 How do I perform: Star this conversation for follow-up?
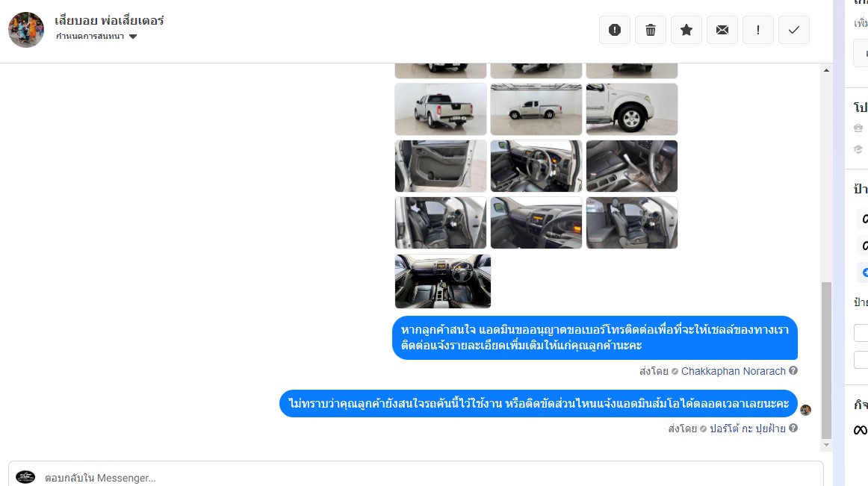(x=686, y=30)
